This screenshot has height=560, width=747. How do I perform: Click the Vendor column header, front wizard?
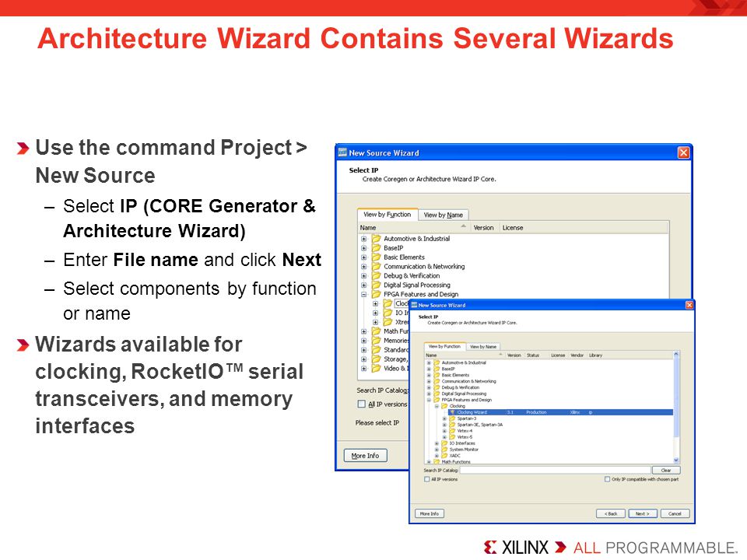click(x=577, y=355)
